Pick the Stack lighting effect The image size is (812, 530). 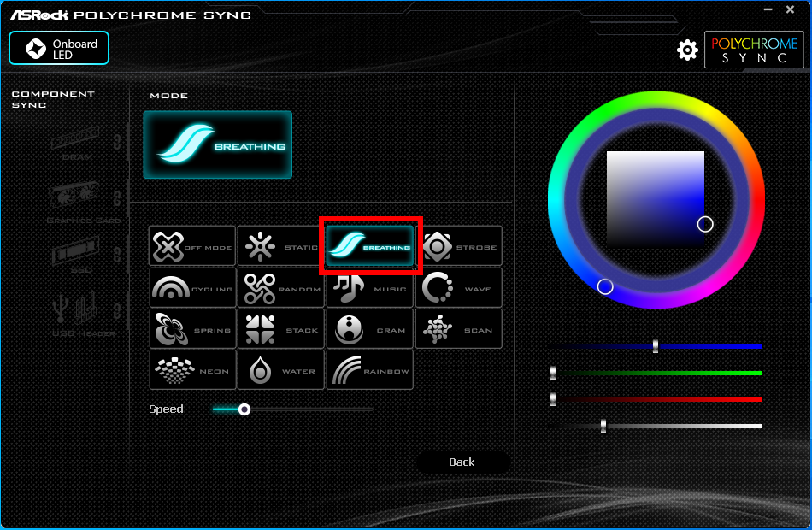pos(280,328)
